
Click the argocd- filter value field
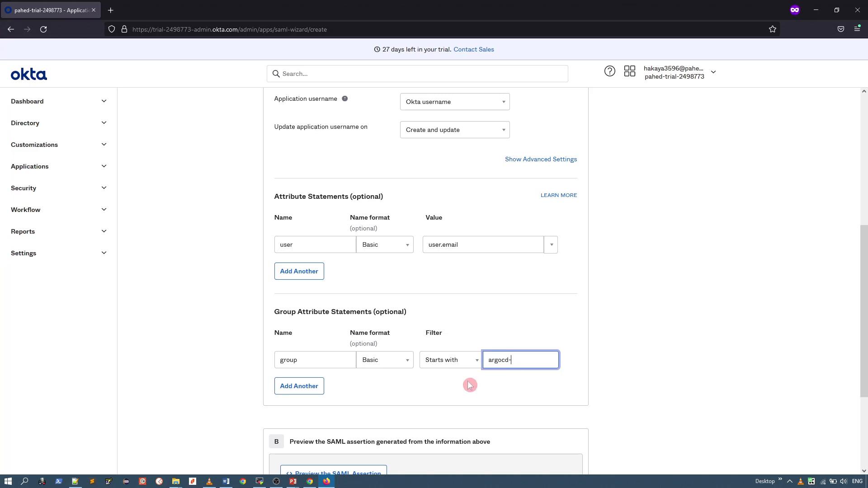(x=521, y=360)
